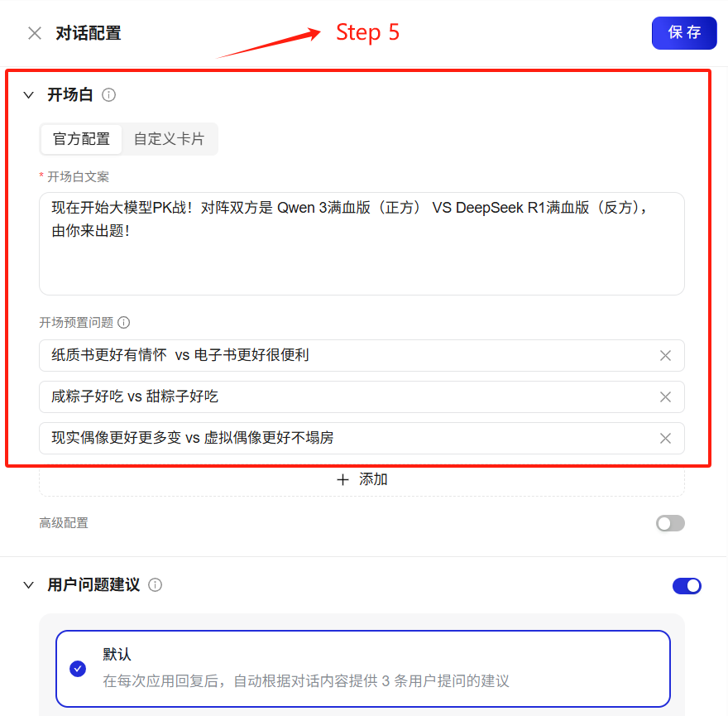
Task: Select the 默认 suggestion option checkmark
Action: [x=78, y=669]
